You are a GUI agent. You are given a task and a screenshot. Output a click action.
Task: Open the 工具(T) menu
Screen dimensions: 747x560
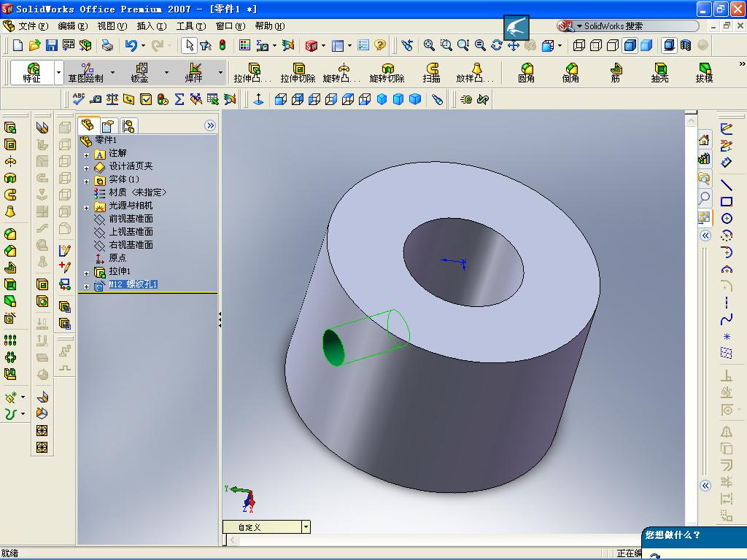[191, 26]
